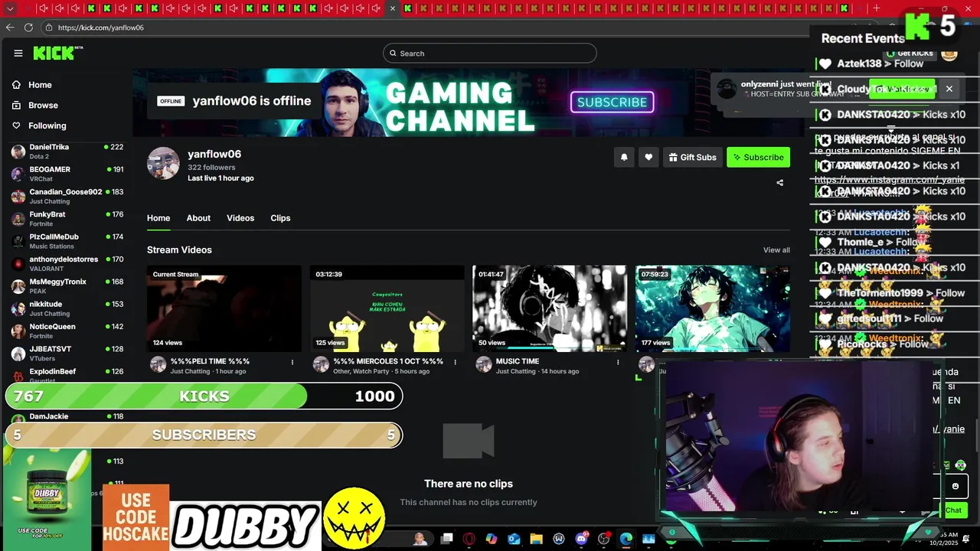The image size is (980, 551).
Task: Open the notification bell in system tray
Action: (965, 539)
